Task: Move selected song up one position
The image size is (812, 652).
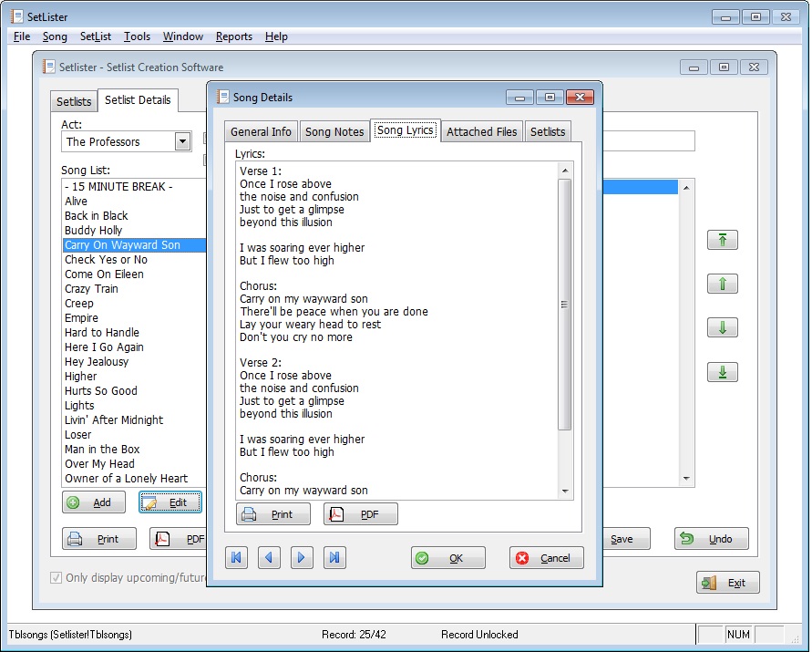Action: tap(722, 284)
